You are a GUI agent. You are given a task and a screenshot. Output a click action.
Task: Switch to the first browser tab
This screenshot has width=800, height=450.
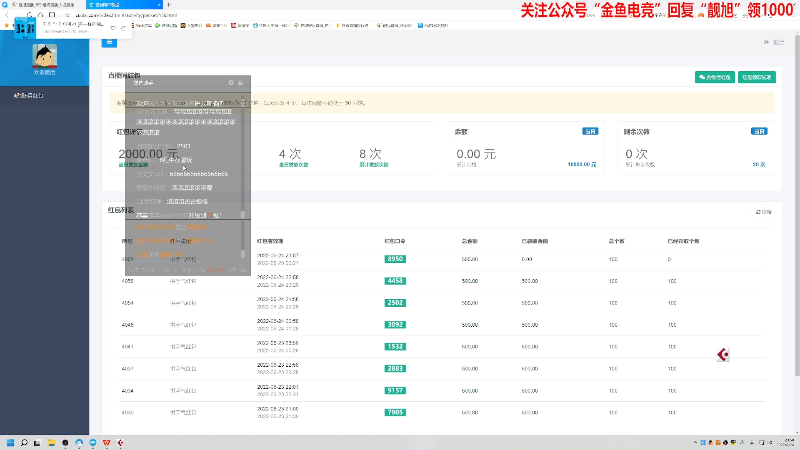[x=43, y=5]
